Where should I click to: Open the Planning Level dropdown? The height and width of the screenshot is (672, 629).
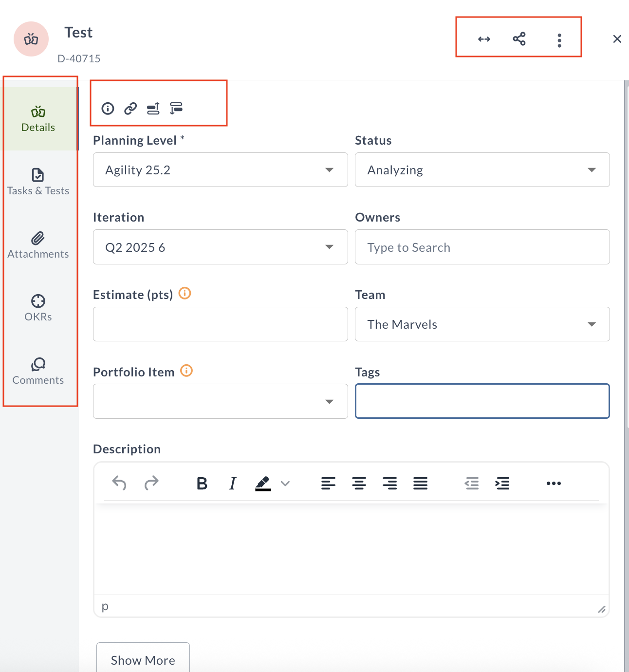(330, 170)
